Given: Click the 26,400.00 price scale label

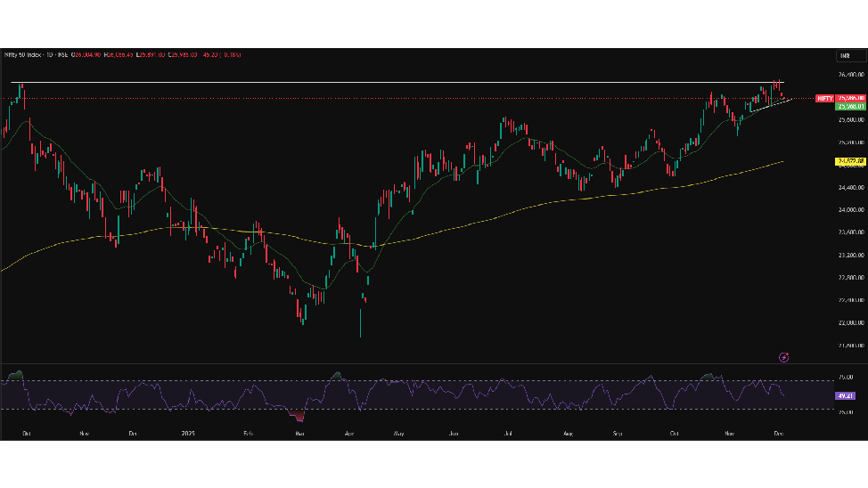Looking at the screenshot, I should (x=849, y=75).
